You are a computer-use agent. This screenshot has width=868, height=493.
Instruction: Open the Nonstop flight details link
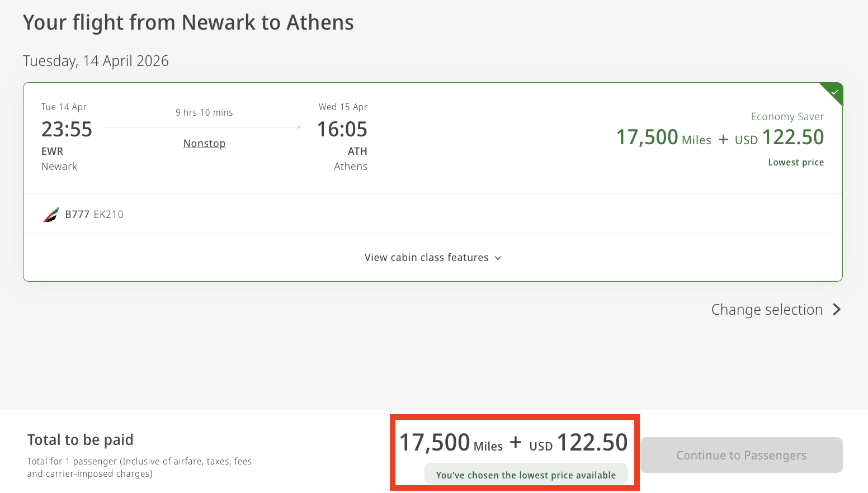tap(204, 144)
